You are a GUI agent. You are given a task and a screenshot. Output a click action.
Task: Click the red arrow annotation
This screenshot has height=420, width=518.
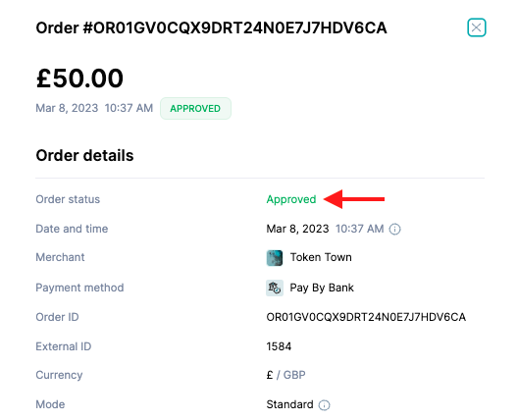tap(354, 199)
